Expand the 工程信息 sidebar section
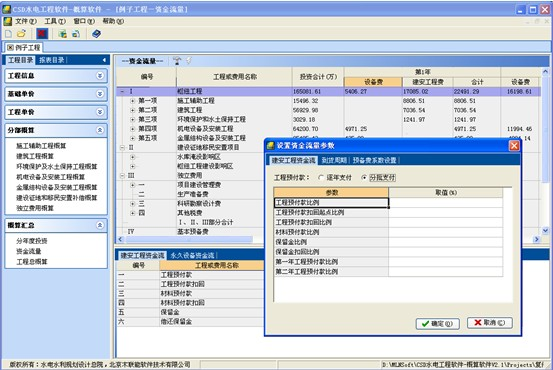The image size is (553, 370). coord(100,76)
